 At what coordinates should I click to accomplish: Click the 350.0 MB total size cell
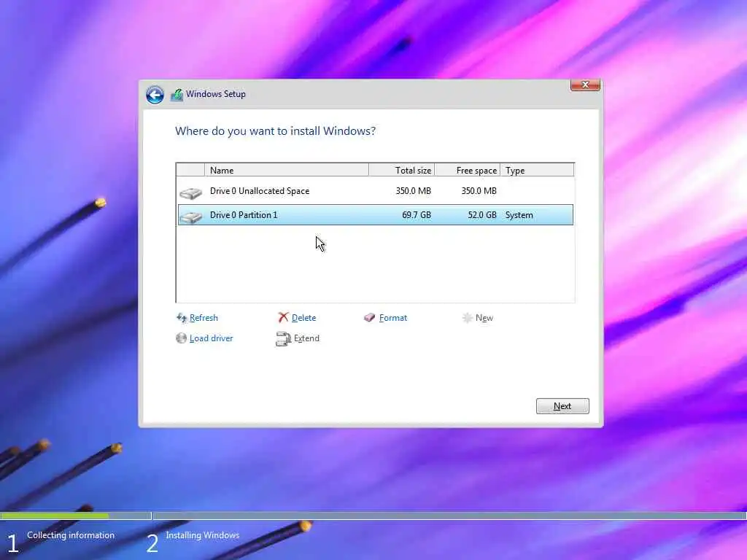[x=413, y=191]
